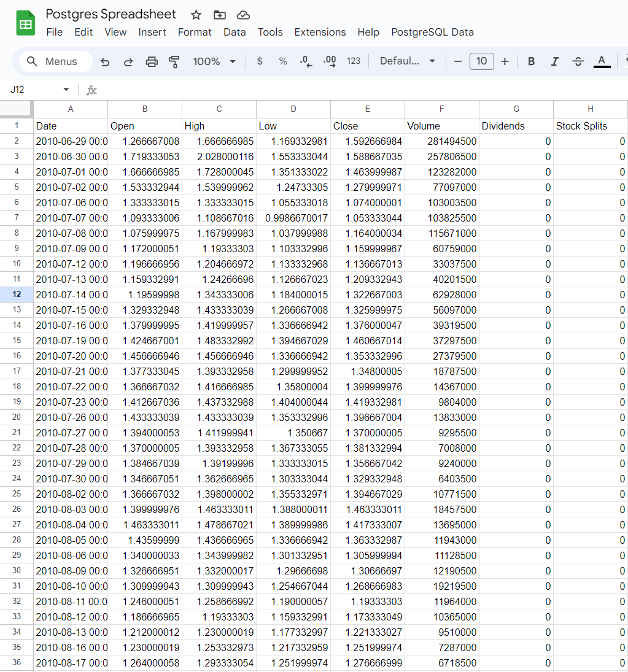Toggle strikethrough formatting
This screenshot has width=628, height=672.
click(x=577, y=61)
